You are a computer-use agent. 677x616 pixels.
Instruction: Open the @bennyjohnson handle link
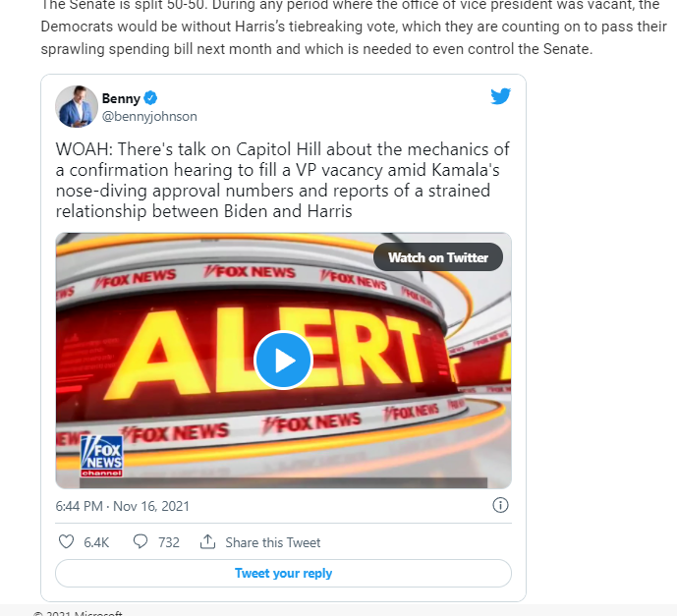coord(149,117)
